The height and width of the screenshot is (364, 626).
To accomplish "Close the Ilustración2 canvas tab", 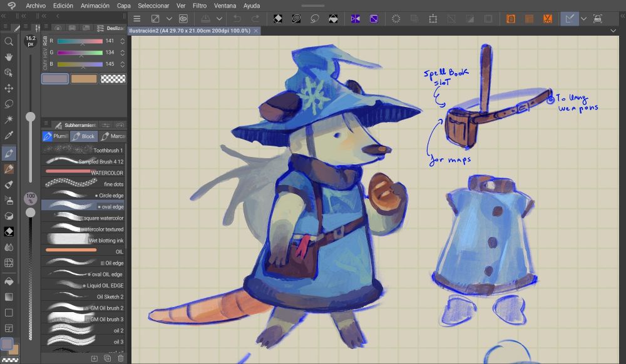I will (256, 31).
